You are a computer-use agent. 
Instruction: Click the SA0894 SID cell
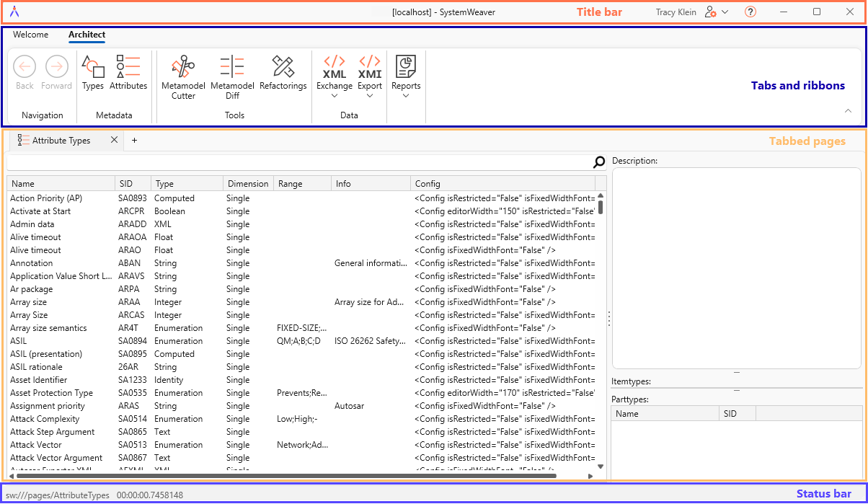point(133,341)
